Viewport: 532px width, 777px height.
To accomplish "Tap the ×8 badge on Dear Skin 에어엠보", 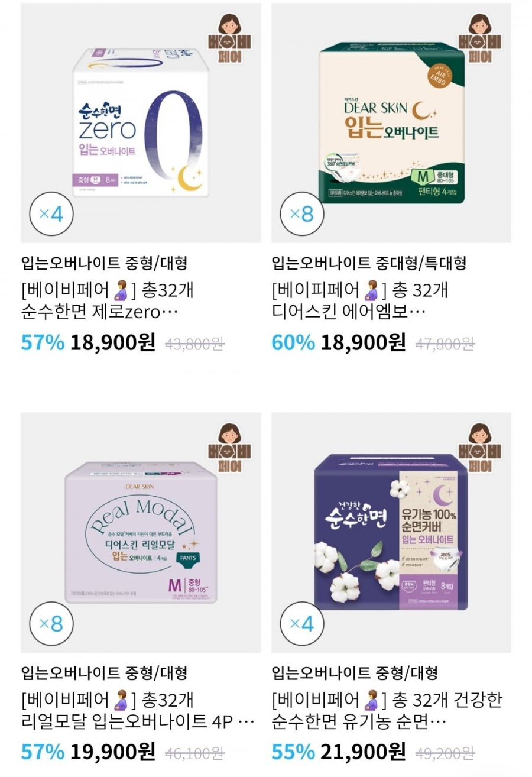I will (x=301, y=214).
